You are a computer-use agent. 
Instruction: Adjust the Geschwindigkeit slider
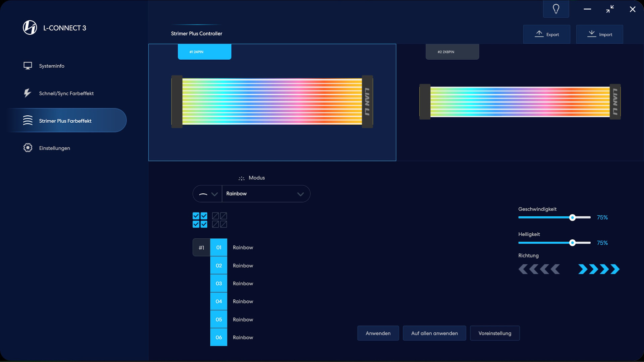click(554, 218)
